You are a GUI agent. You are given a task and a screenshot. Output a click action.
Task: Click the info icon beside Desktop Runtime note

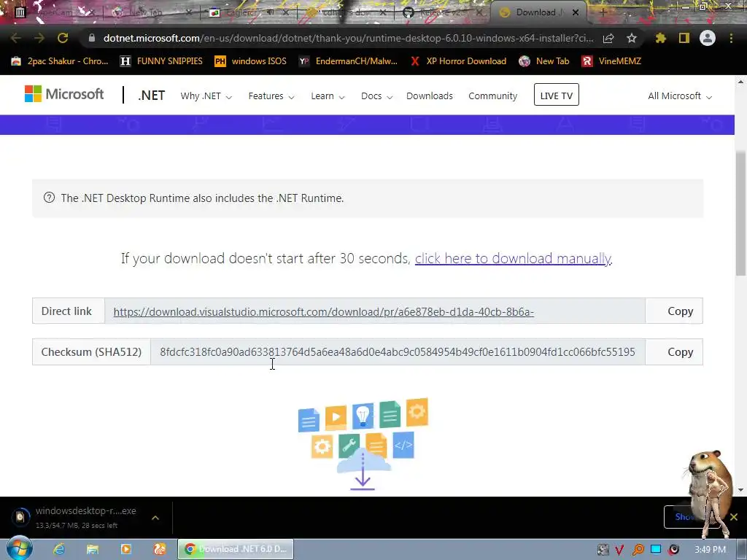[x=49, y=198]
